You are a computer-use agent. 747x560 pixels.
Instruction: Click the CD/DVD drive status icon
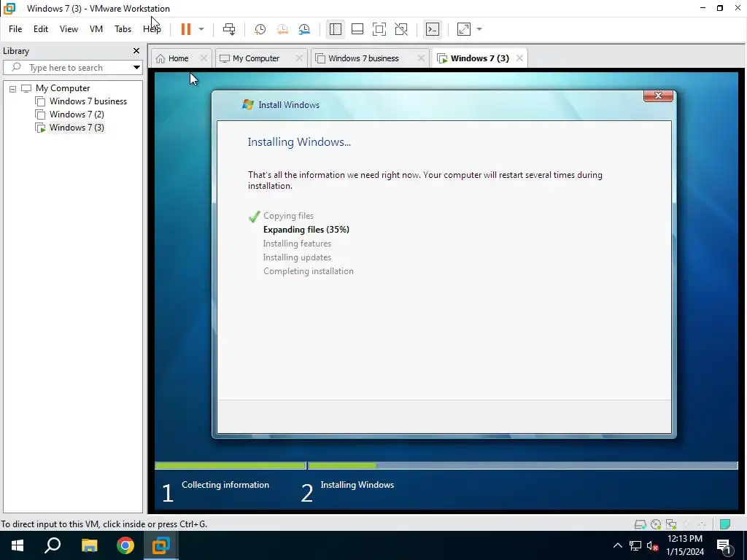656,524
